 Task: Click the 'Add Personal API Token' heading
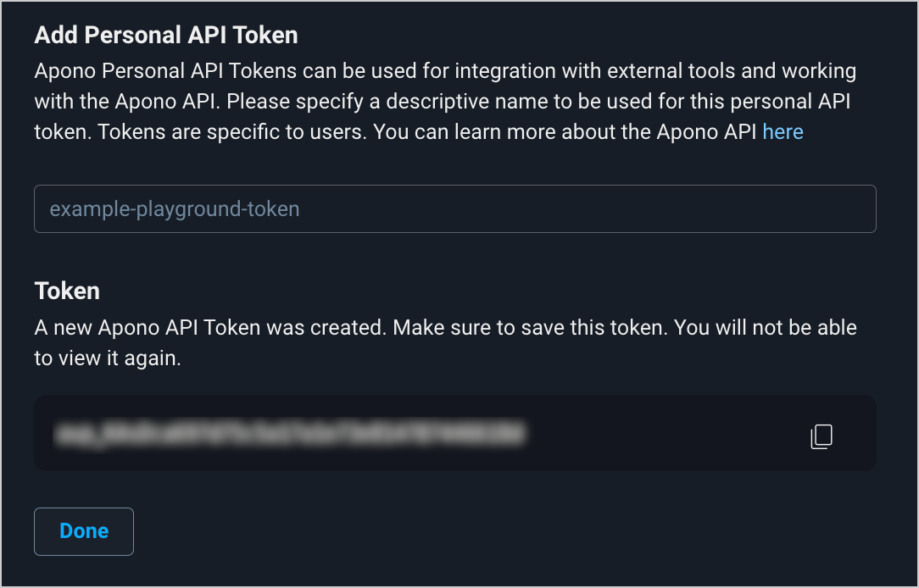click(x=166, y=35)
